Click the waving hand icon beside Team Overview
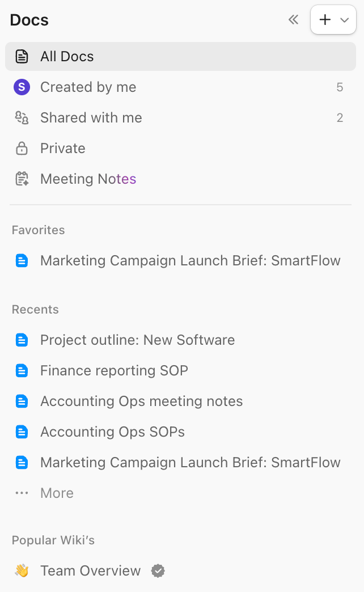 [22, 570]
